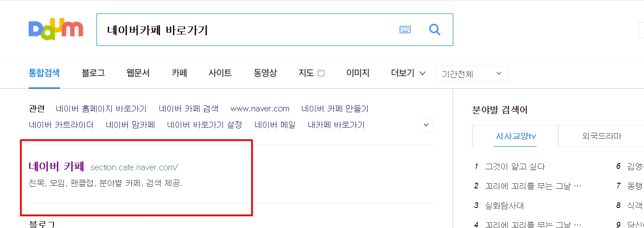Click related search 네이버 홈페이지 바로가기
Viewport: 644px width, 228px height.
coord(101,109)
